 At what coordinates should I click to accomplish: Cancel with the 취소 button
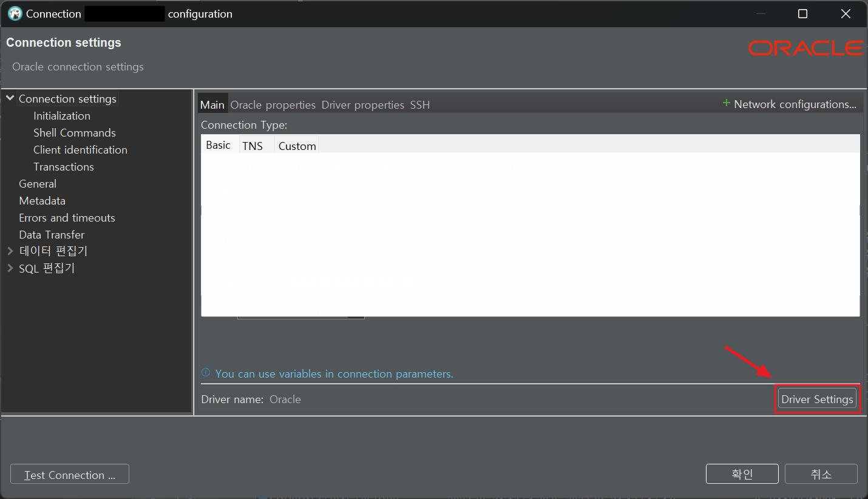[x=821, y=474]
